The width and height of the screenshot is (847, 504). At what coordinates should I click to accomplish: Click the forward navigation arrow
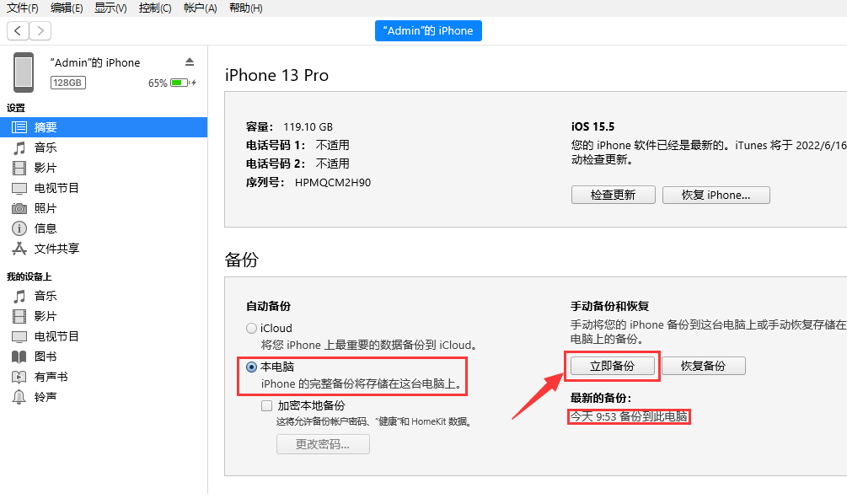pos(40,31)
